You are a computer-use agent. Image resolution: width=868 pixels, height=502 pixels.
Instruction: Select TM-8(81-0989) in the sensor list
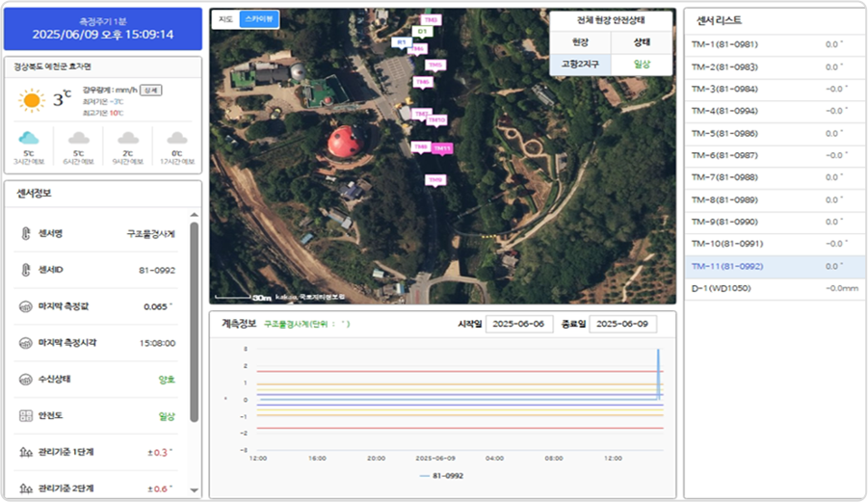pos(775,199)
